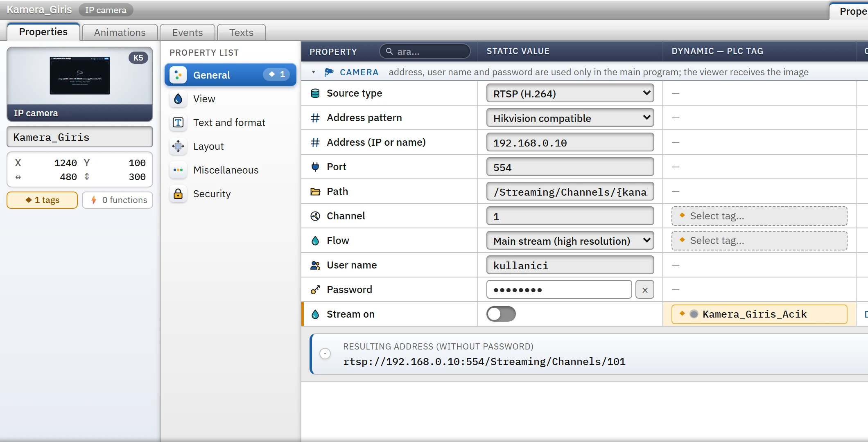Click the Kamera_Giris name field
Screen dimensions: 868x442
[x=80, y=137]
